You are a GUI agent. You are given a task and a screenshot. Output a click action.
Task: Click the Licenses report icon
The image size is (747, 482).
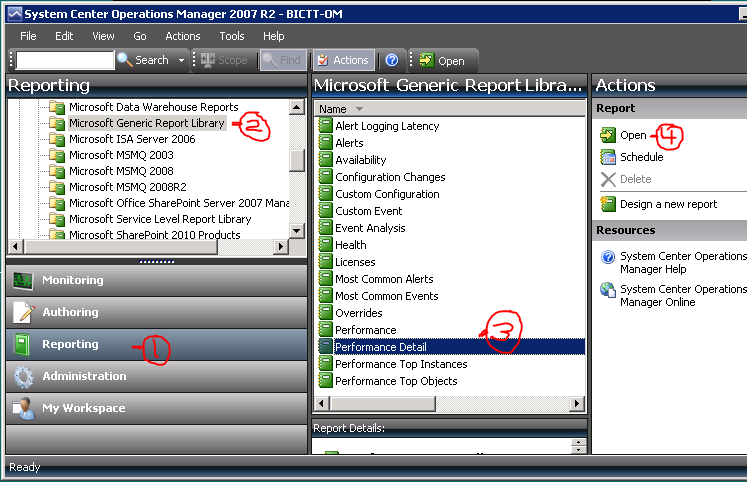pyautogui.click(x=325, y=262)
